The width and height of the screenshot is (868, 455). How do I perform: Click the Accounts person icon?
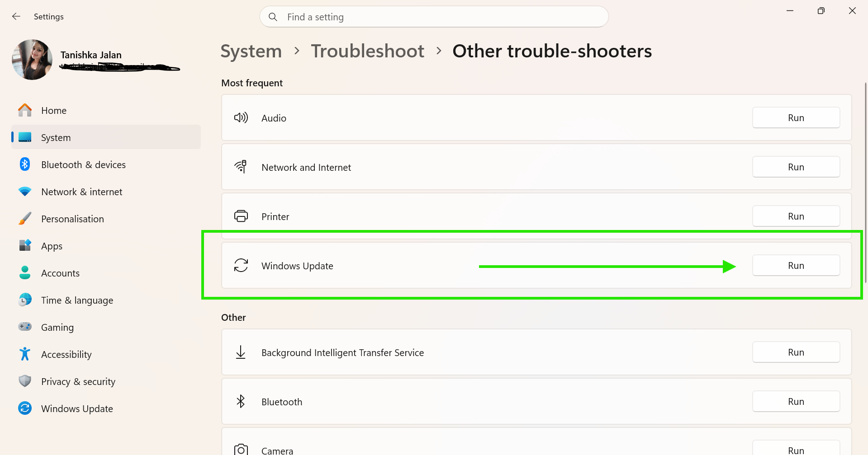(x=25, y=272)
